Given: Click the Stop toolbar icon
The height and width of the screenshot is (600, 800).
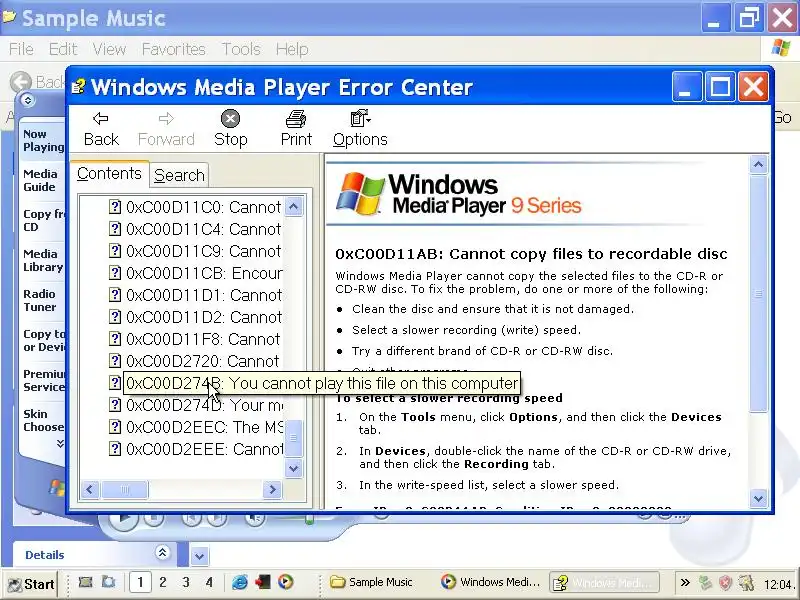Looking at the screenshot, I should (230, 119).
